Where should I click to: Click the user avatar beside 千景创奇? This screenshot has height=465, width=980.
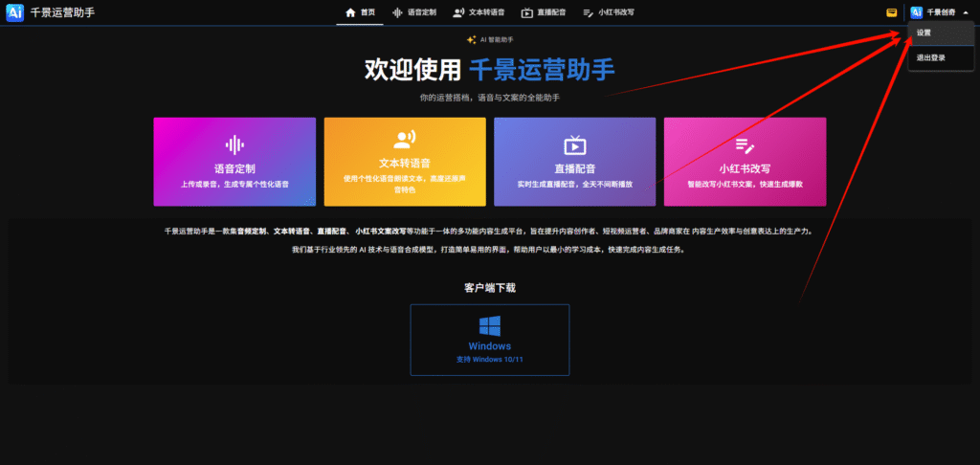click(916, 12)
